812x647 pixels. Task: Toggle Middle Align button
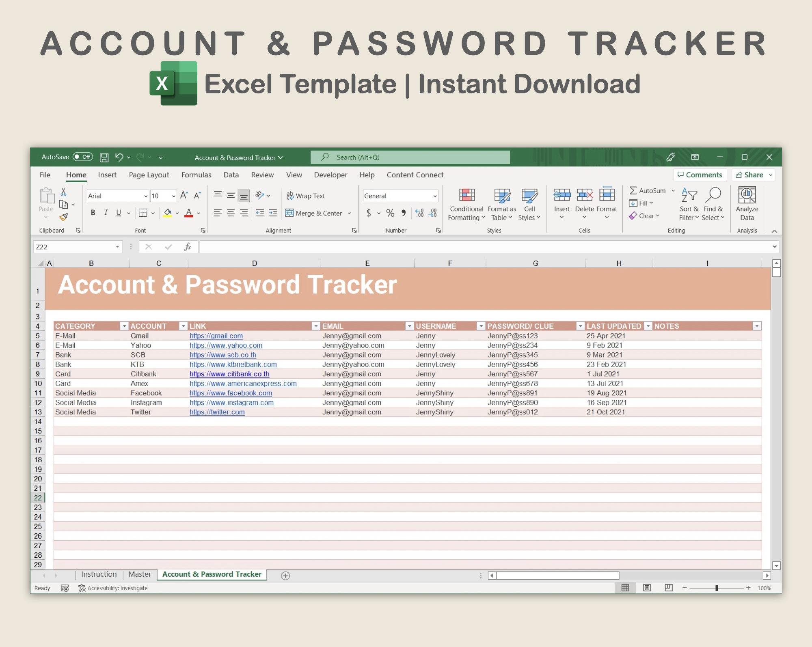231,196
